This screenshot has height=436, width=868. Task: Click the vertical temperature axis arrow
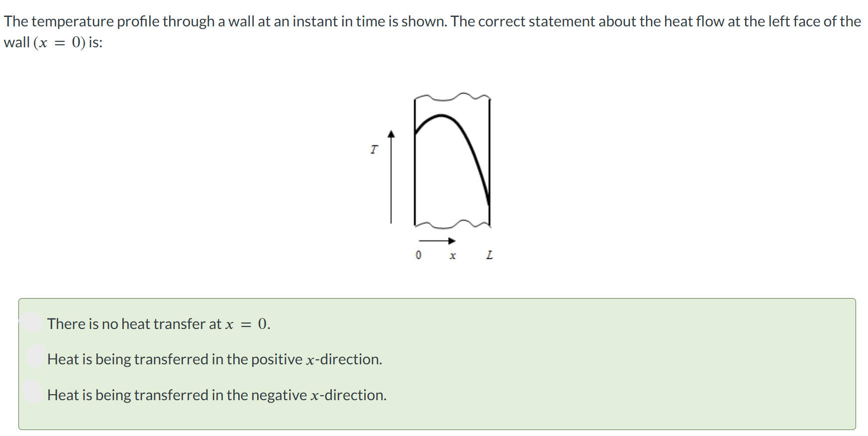(x=391, y=177)
